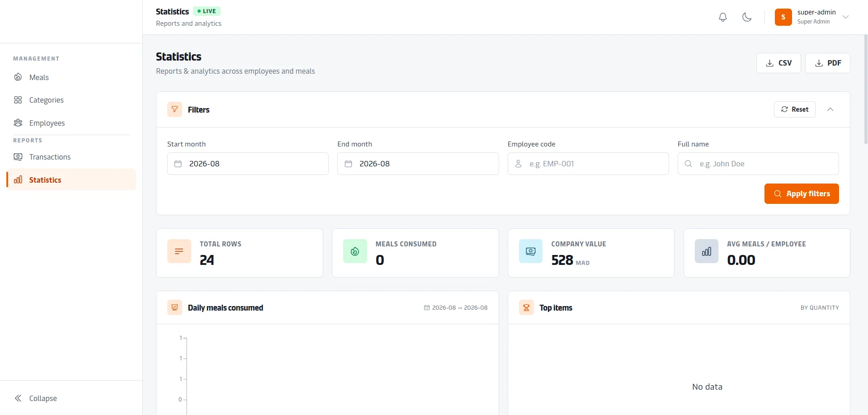868x415 pixels.
Task: Focus the Full name search field
Action: point(758,164)
